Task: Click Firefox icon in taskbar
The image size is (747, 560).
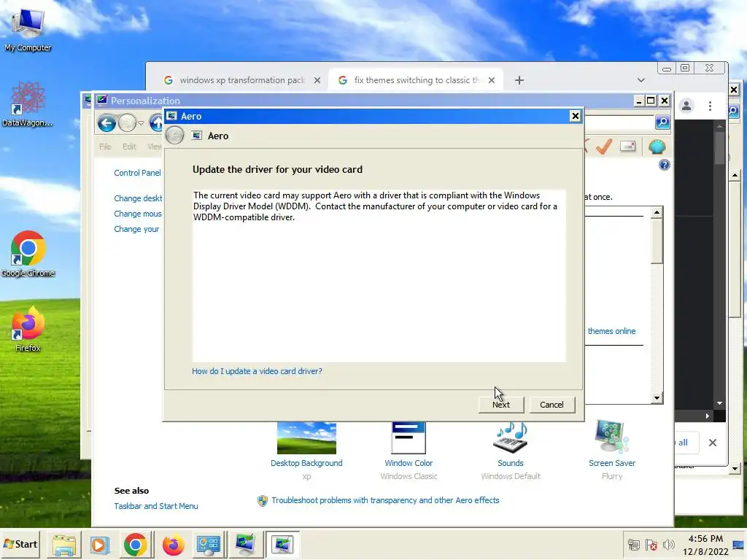Action: (173, 545)
